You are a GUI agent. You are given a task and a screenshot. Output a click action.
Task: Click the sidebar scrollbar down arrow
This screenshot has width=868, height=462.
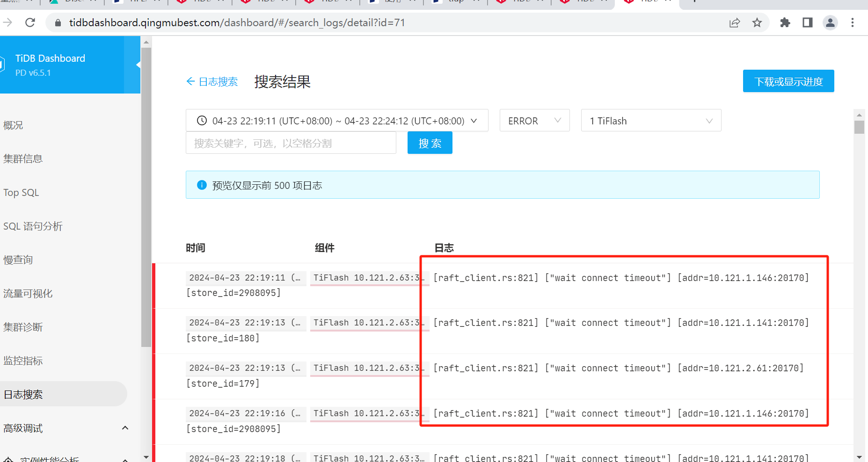(x=146, y=457)
